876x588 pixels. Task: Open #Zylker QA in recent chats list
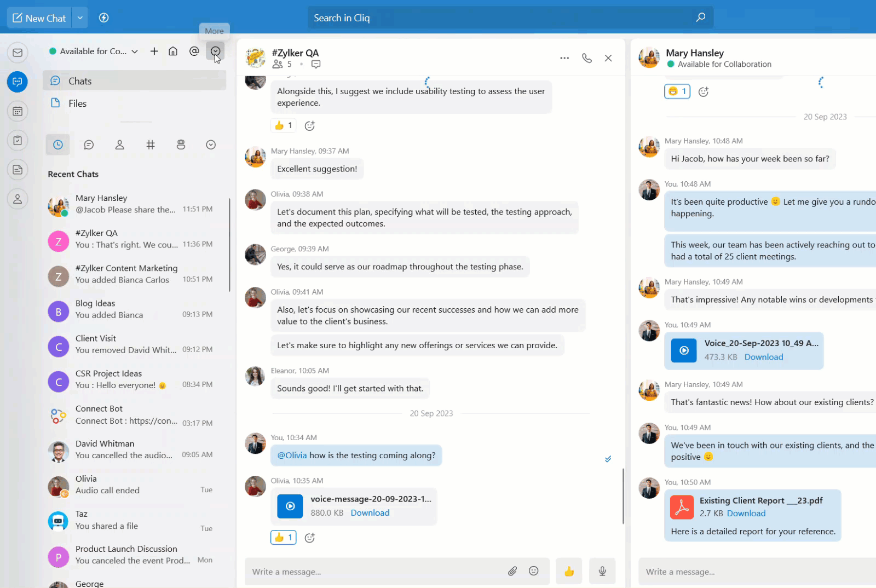135,239
